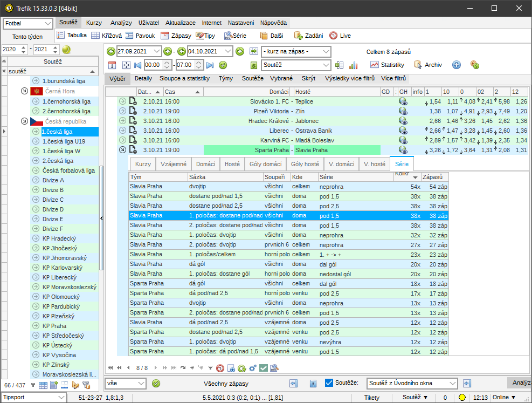Switch to the Vzájemné tab
The image size is (532, 403).
click(x=174, y=164)
